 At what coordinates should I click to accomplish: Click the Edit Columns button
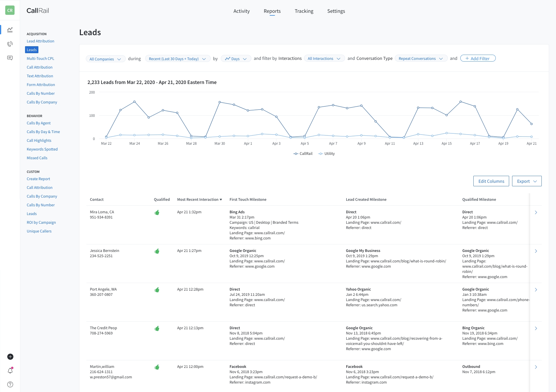coord(491,181)
